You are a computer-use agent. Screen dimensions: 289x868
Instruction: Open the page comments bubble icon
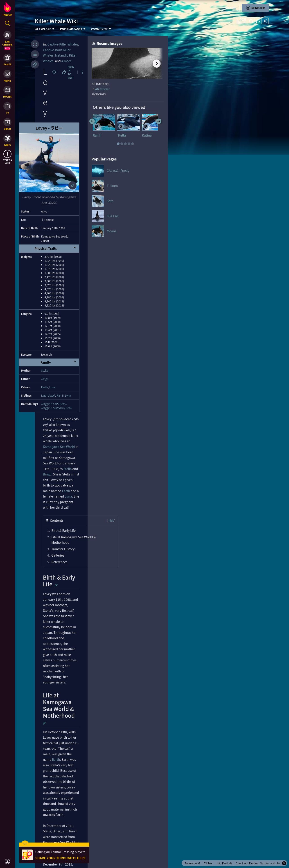54,72
